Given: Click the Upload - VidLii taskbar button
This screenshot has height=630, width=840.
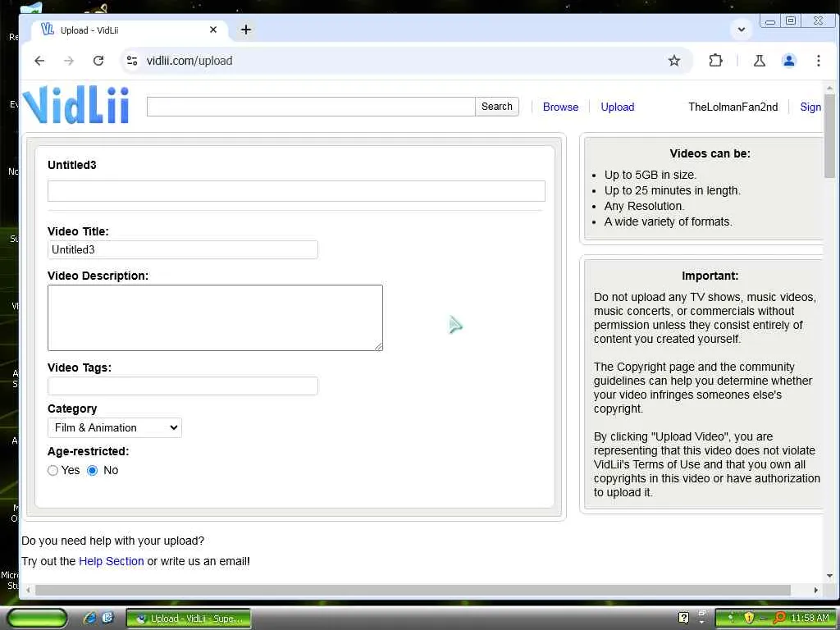Looking at the screenshot, I should tap(188, 619).
